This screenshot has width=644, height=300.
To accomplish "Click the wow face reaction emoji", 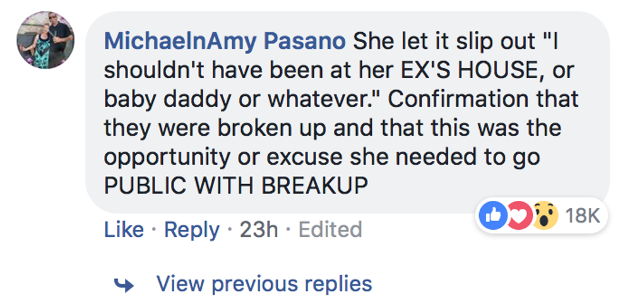I will coord(543,214).
